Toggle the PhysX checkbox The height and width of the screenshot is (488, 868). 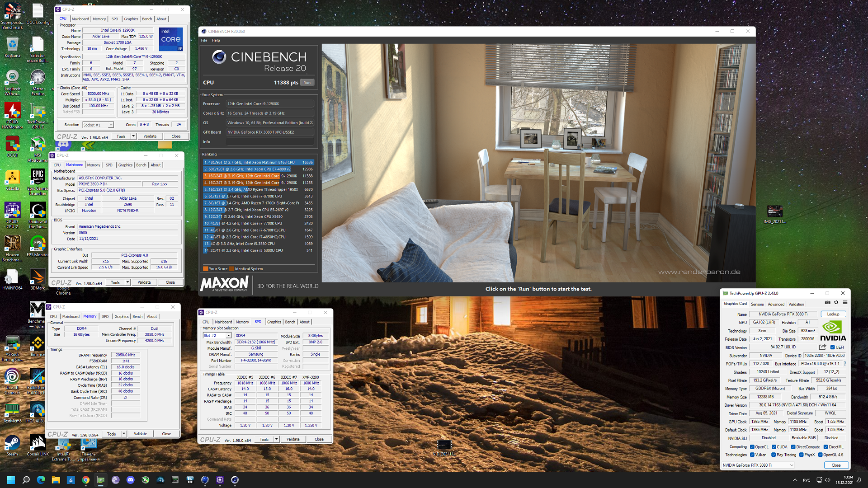[801, 455]
